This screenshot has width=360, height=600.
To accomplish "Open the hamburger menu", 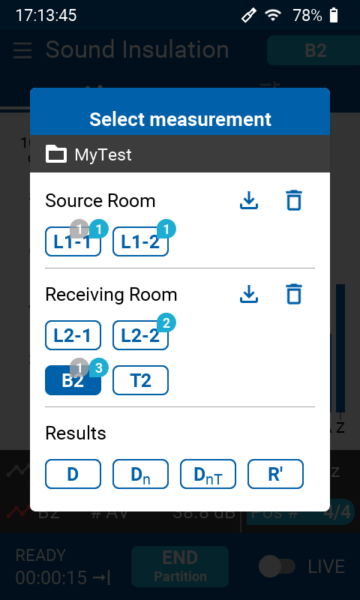I will point(23,50).
